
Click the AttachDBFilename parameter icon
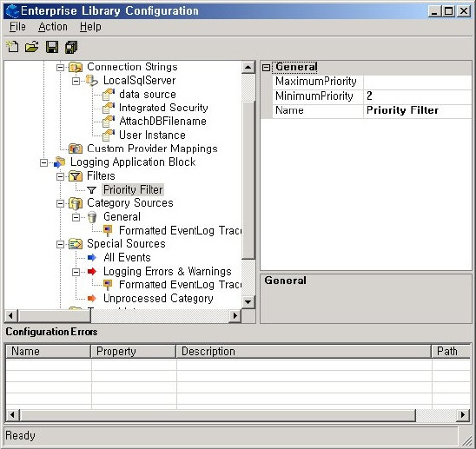tap(109, 122)
